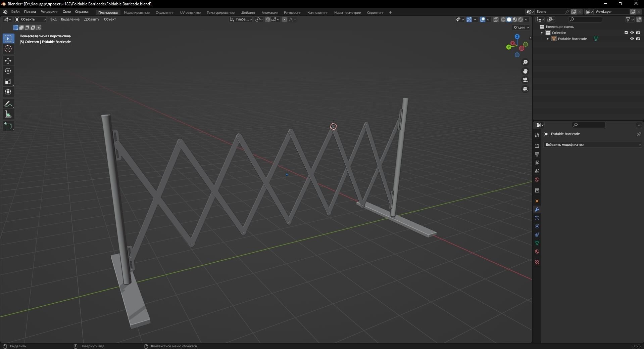Open the viewport 'Вид' menu
The image size is (644, 349).
[x=53, y=19]
